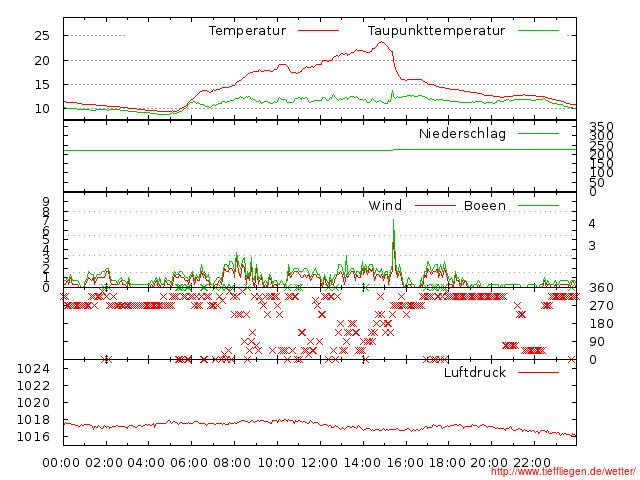
Task: Click the 12:00 time axis label
Action: 319,463
